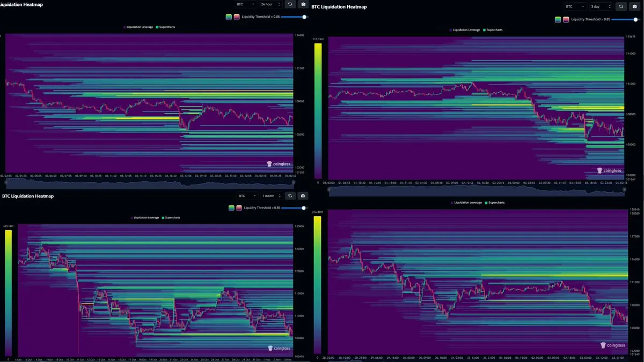Click the 1 month panel BTC Liquidation Heatmap title
The width and height of the screenshot is (644, 362).
coord(28,196)
